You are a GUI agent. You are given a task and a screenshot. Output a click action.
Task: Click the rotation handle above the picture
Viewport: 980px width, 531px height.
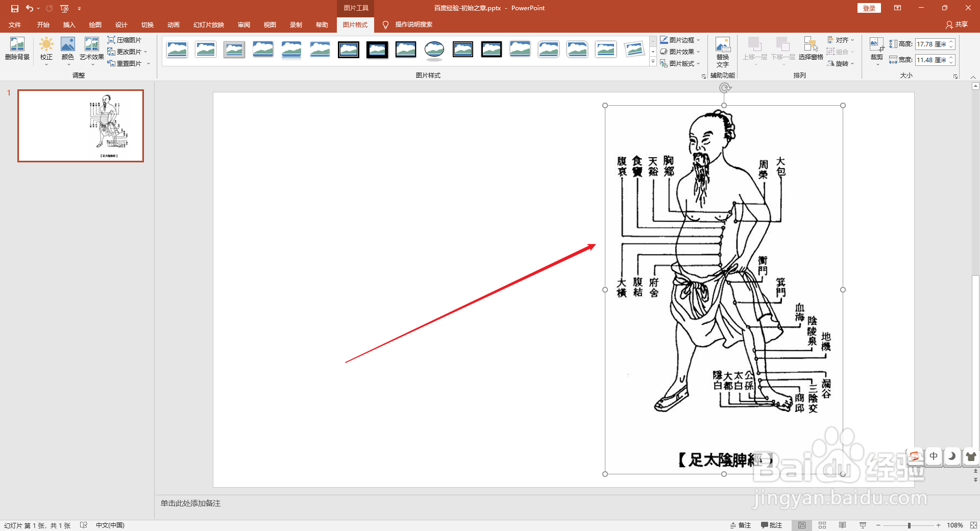(724, 88)
